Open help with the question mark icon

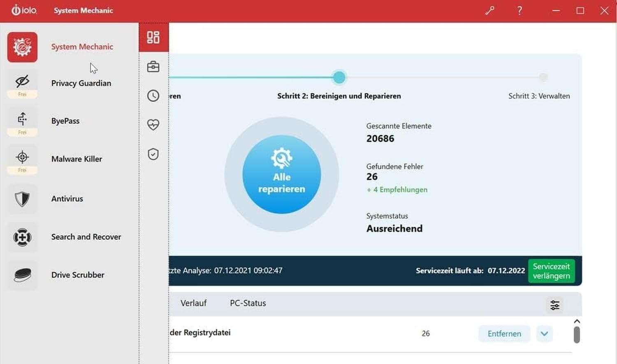tap(520, 11)
